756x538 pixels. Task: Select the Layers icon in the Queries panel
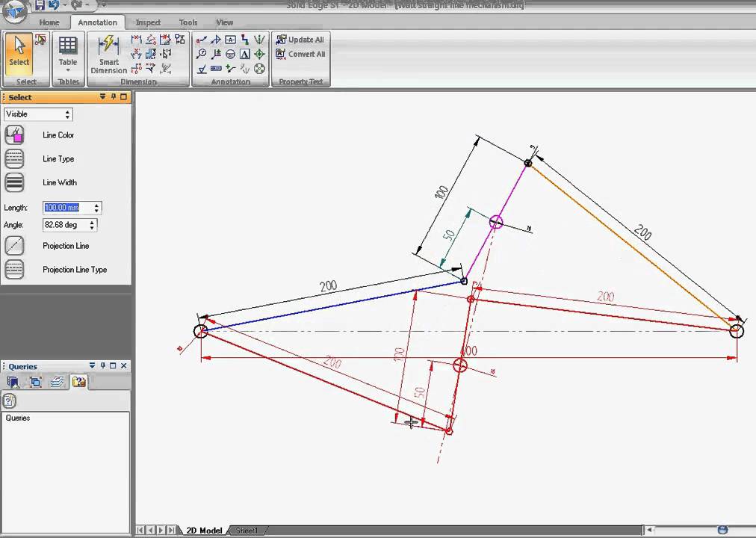click(57, 383)
